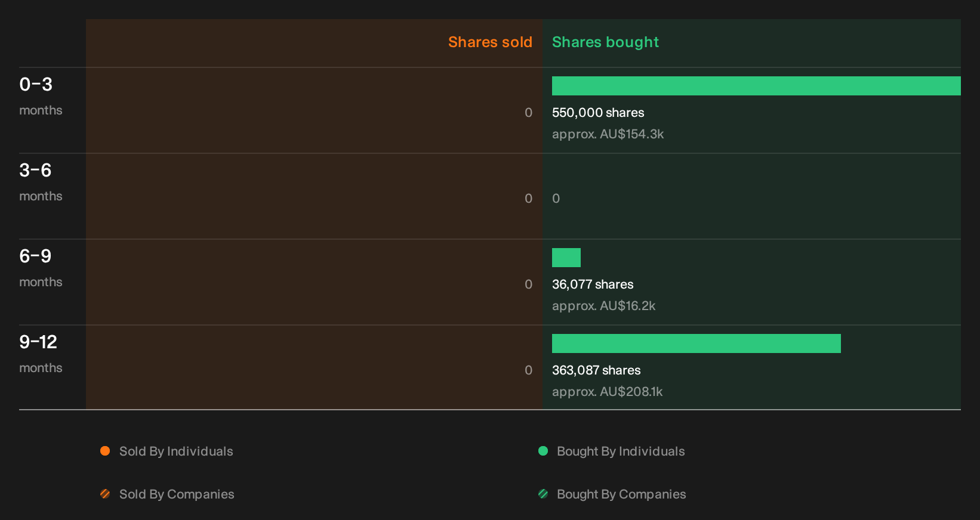Click the green Bought By Individuals legend dot
980x520 pixels.
click(543, 451)
